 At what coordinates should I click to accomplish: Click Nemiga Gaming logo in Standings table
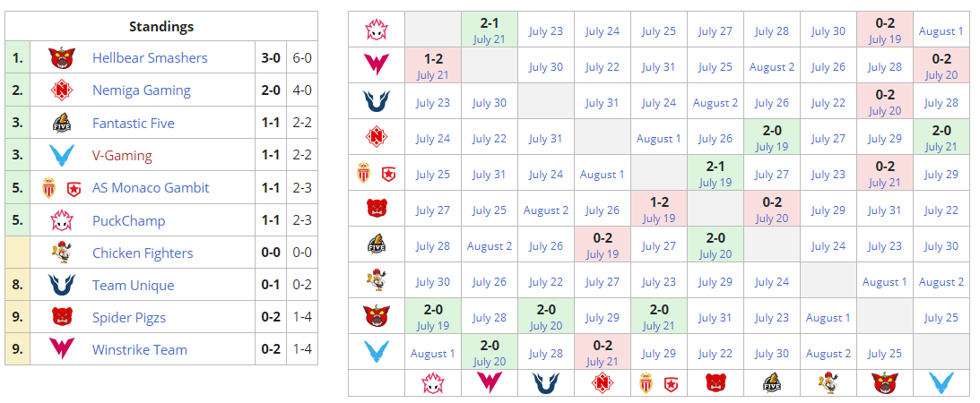(x=61, y=90)
